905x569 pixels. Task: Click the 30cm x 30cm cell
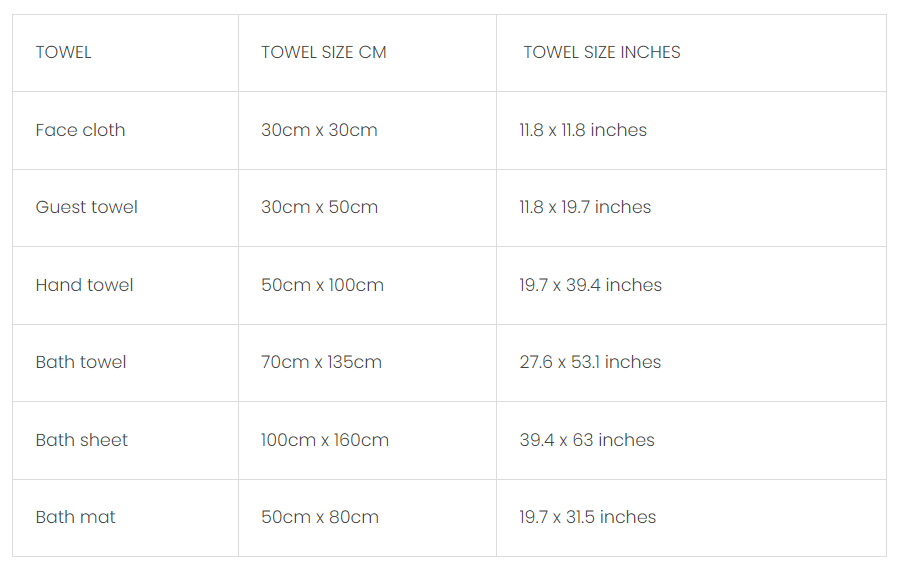point(367,130)
